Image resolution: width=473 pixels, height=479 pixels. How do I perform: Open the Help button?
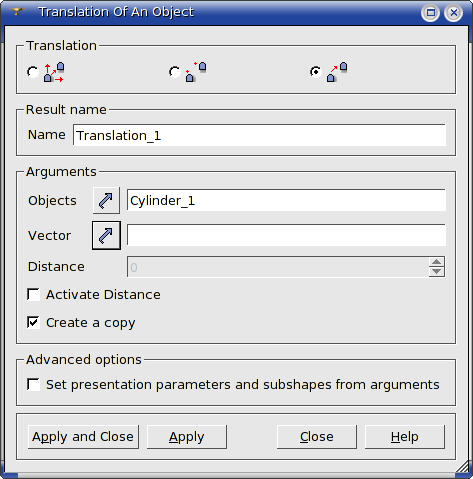(x=405, y=437)
